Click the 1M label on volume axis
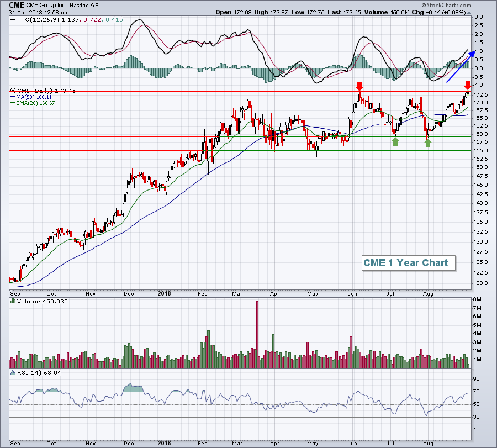Viewport: 497px width, 448px height. pos(477,360)
